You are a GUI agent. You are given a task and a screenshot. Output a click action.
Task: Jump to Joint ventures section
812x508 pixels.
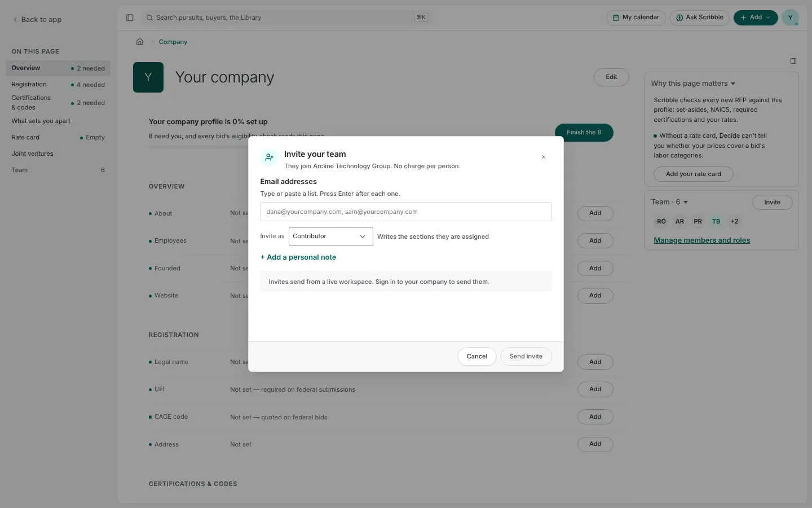point(58,154)
